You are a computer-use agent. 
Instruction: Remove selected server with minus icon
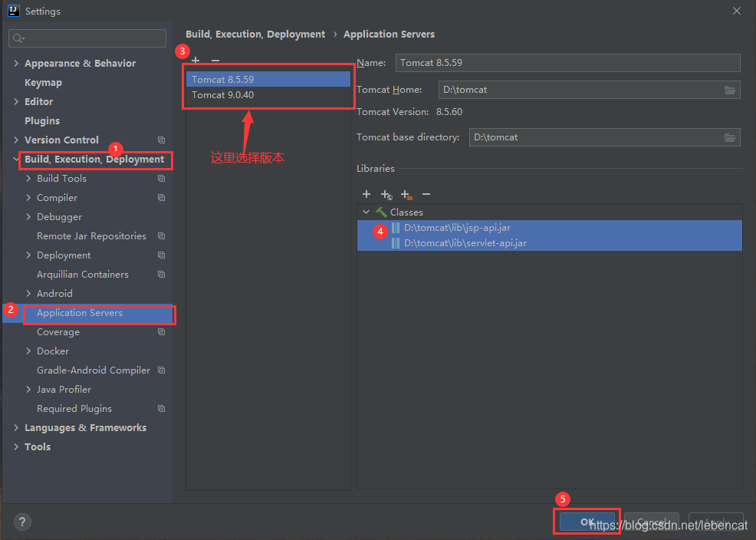click(215, 61)
